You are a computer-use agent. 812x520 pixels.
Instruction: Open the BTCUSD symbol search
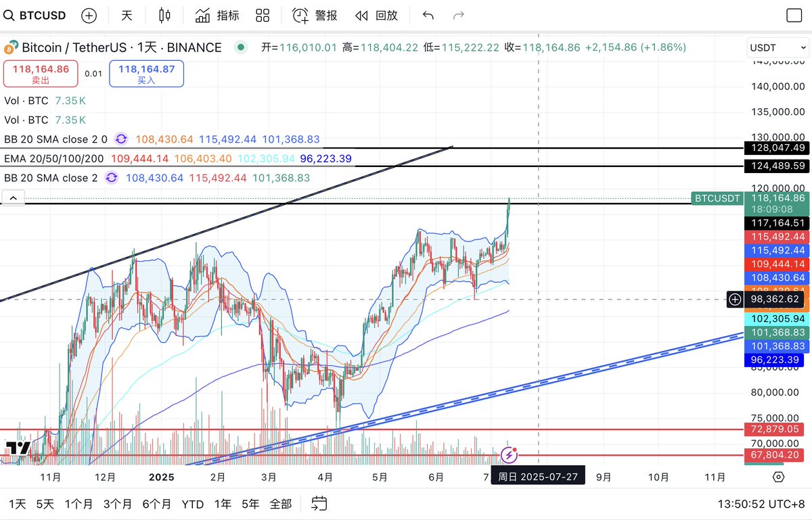[34, 15]
